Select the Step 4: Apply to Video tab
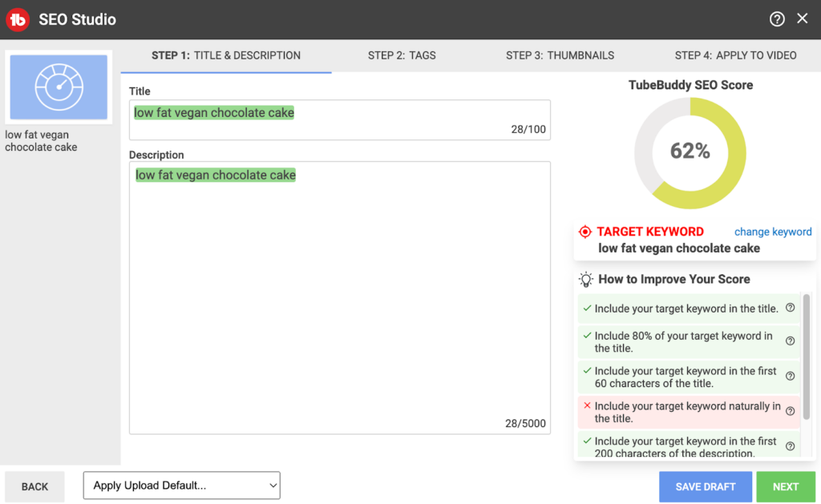The width and height of the screenshot is (821, 504). pyautogui.click(x=736, y=55)
